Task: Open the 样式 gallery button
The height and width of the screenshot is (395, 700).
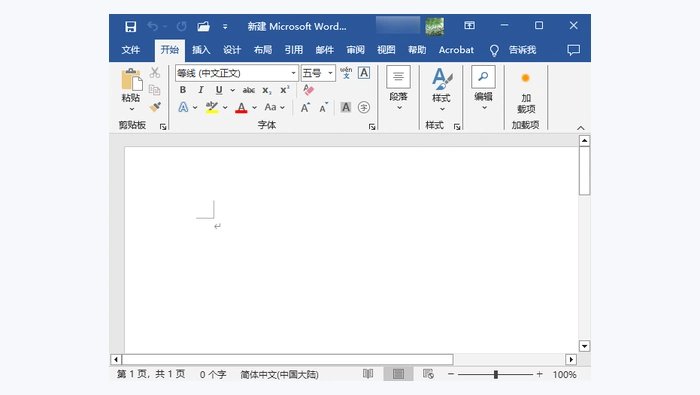Action: click(442, 89)
